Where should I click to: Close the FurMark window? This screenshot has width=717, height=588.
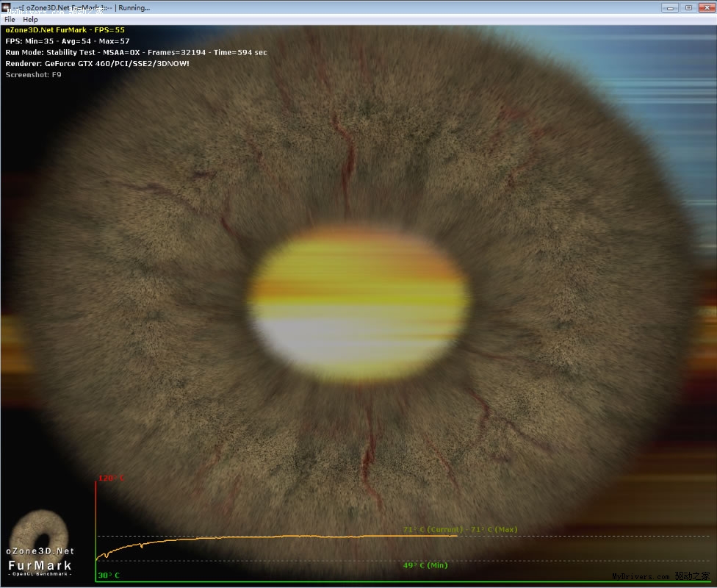click(707, 7)
